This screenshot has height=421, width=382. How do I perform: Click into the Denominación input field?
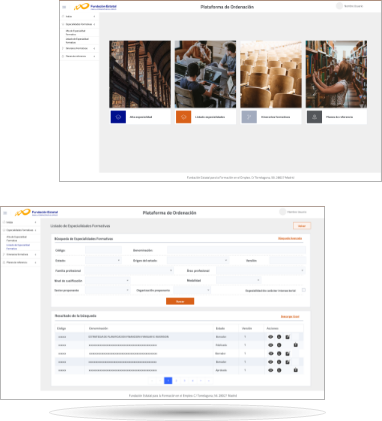[236, 250]
